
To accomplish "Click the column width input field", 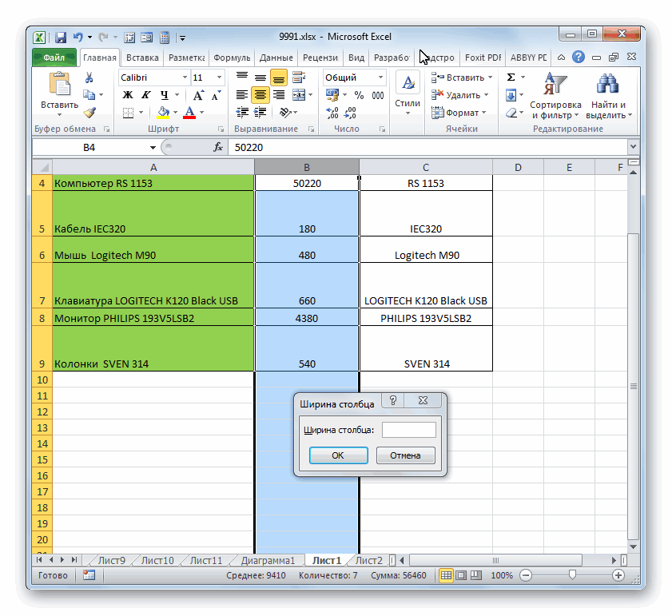I will pos(408,430).
